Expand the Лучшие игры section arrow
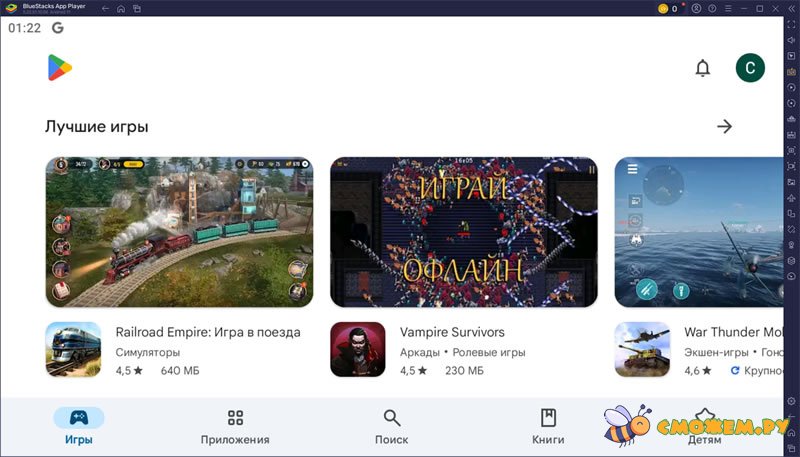This screenshot has width=800, height=457. pos(725,126)
